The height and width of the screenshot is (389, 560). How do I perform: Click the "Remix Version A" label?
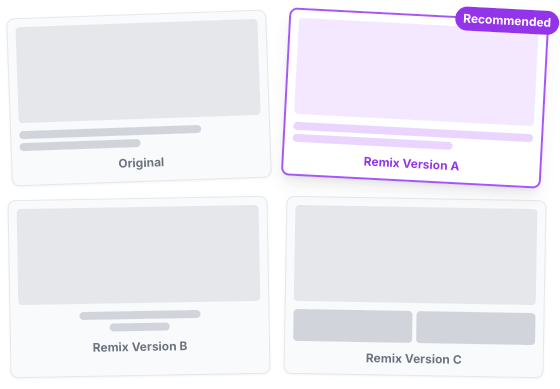pos(411,164)
